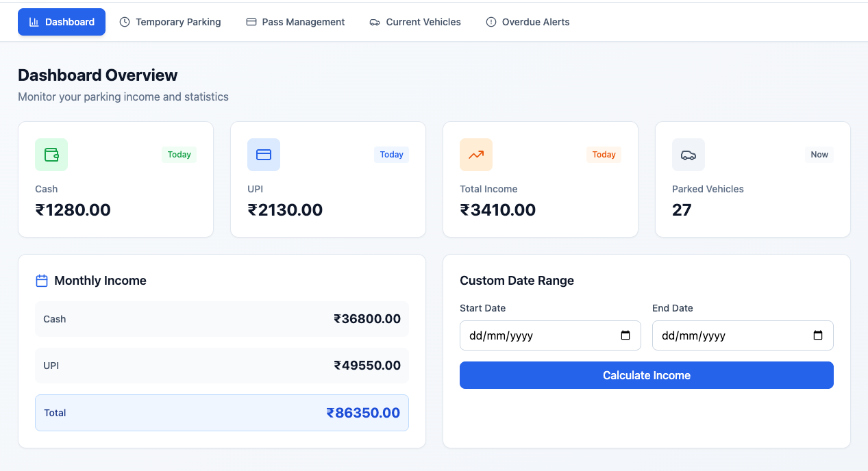Image resolution: width=868 pixels, height=471 pixels.
Task: Click the green Today badge on Cash card
Action: tap(179, 155)
